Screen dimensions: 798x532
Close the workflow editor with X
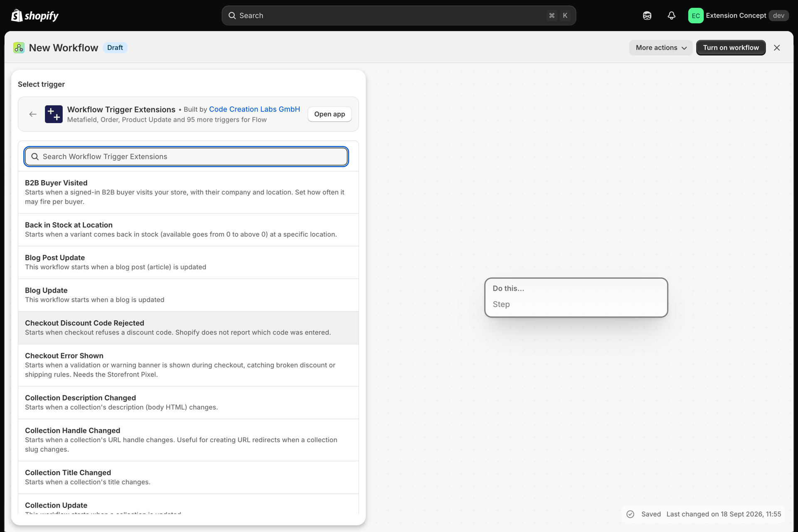[777, 48]
